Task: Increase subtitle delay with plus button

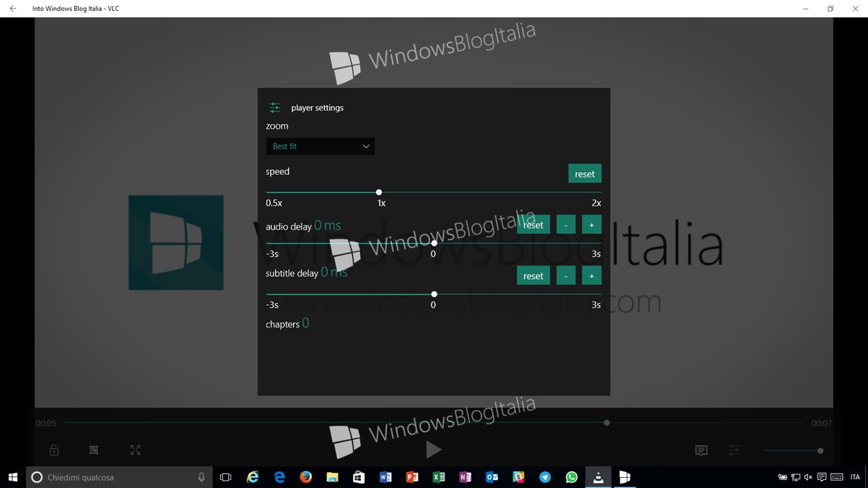Action: click(591, 276)
